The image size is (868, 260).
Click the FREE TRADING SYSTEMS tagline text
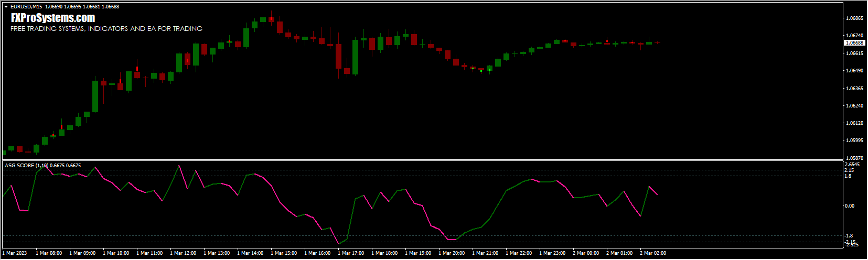click(x=106, y=29)
